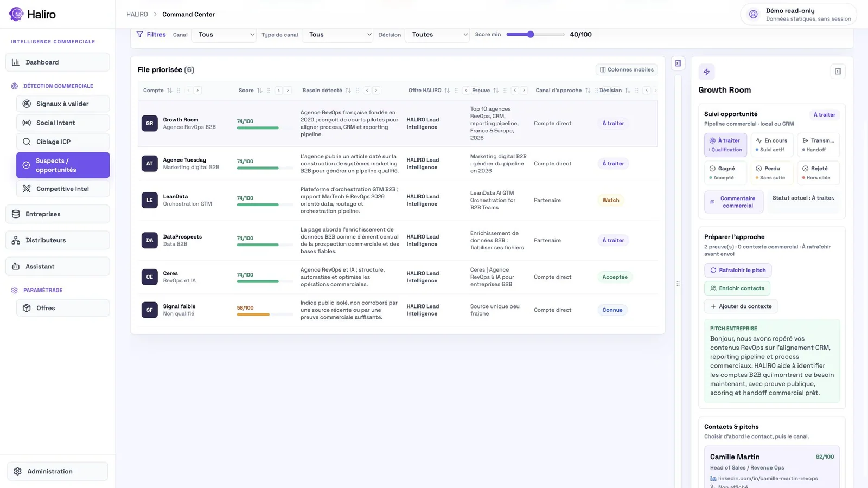Select the LeanData account row
This screenshot has width=868, height=488.
398,200
